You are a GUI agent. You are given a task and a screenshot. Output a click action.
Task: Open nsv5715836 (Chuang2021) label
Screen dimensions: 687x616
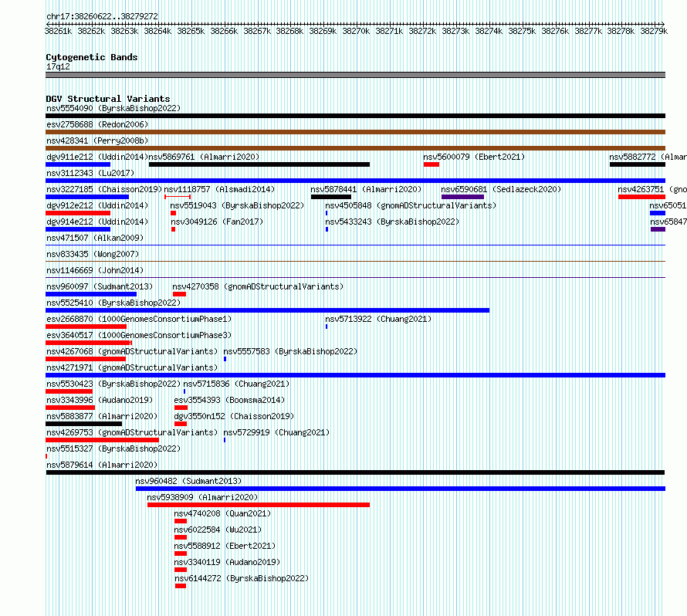236,384
